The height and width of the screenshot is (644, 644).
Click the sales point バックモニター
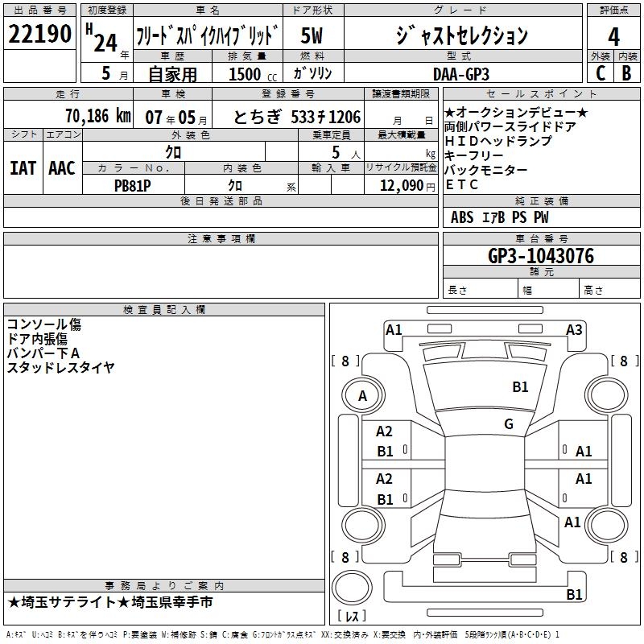point(486,170)
